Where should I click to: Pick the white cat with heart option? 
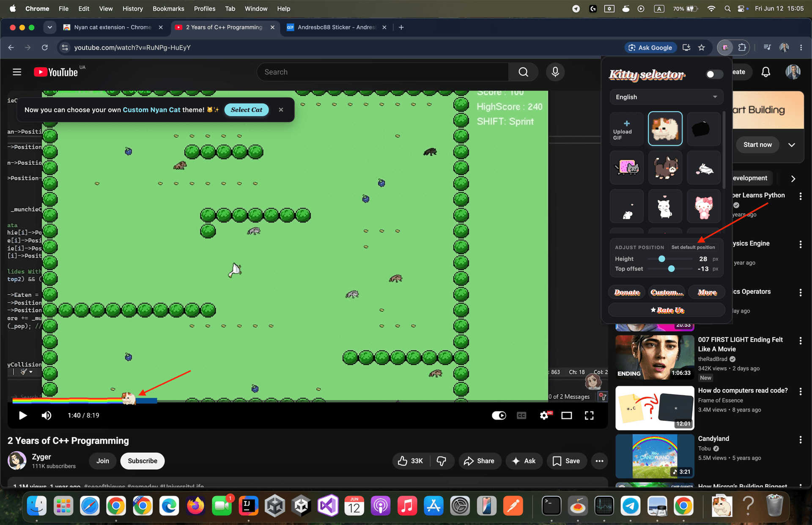(x=665, y=206)
